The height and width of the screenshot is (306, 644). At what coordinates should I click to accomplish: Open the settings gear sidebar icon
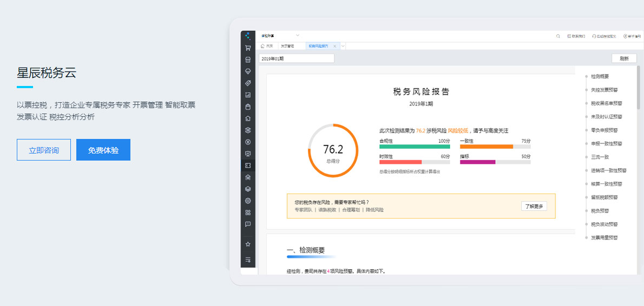(248, 201)
